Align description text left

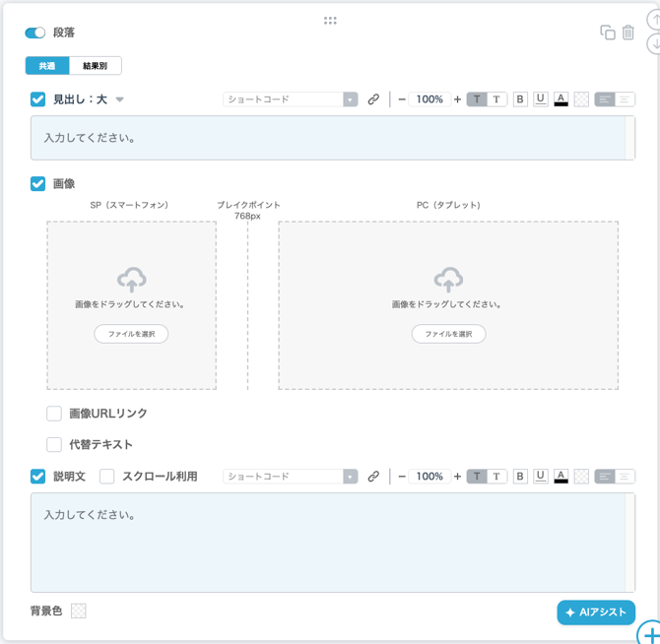(605, 477)
